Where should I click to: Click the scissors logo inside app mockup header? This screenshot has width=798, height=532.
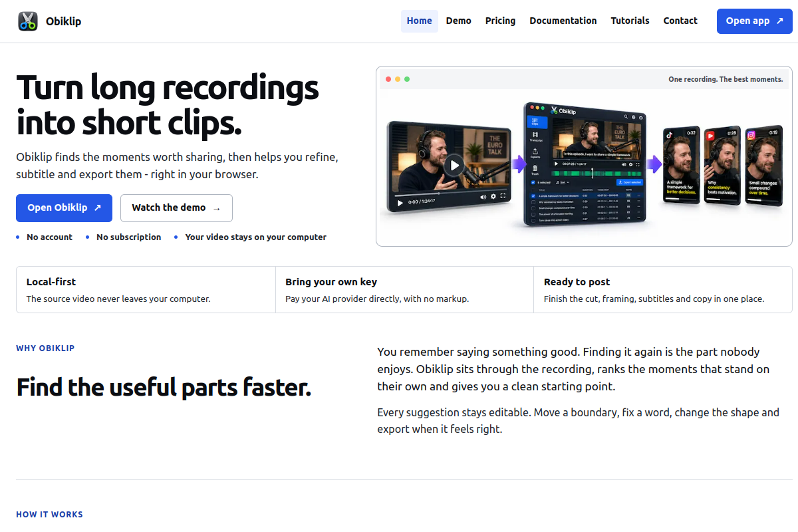554,110
